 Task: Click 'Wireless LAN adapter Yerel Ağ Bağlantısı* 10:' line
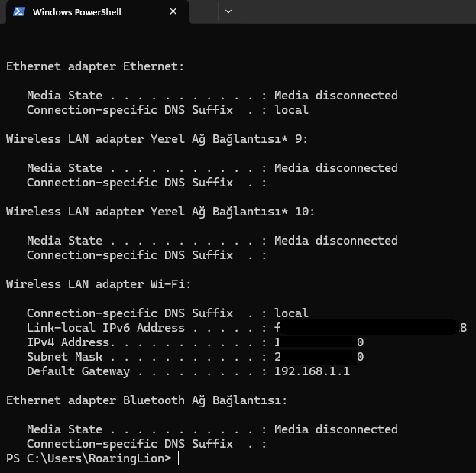160,212
